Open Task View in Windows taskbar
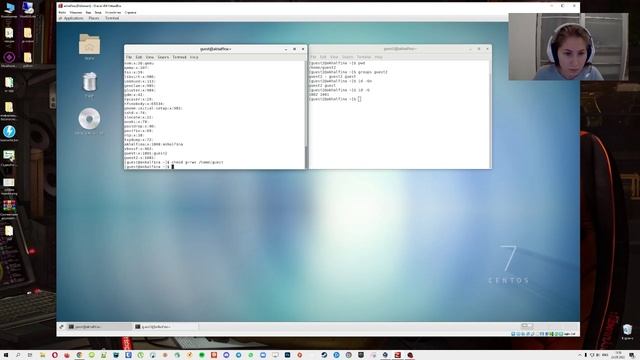Image resolution: width=640 pixels, height=360 pixels. pyautogui.click(x=30, y=355)
